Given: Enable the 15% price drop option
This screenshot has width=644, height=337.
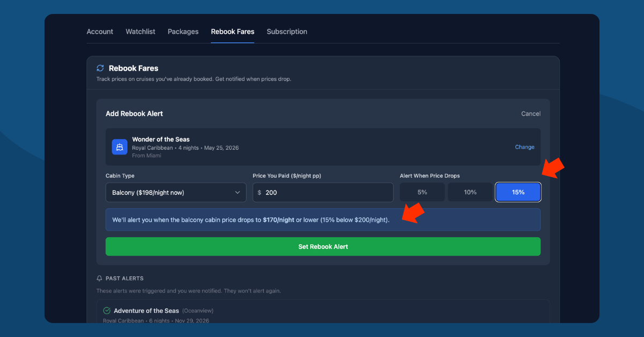Looking at the screenshot, I should 518,192.
